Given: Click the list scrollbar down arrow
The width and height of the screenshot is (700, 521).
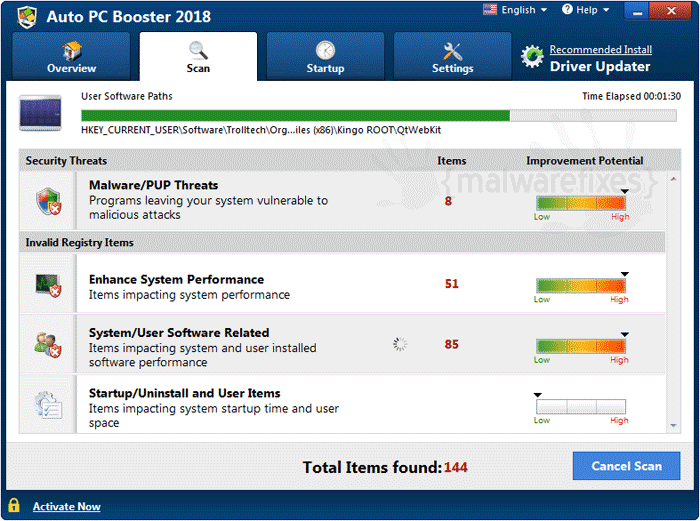Looking at the screenshot, I should click(673, 425).
